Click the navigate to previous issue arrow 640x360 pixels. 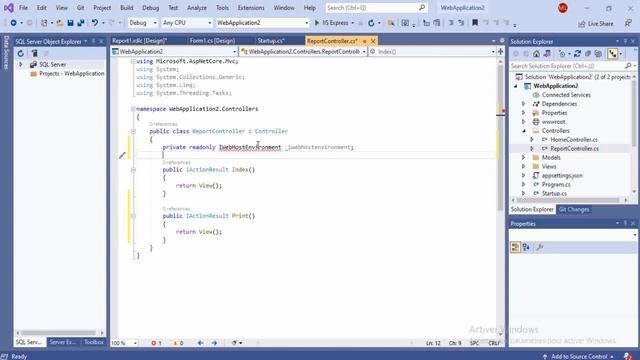pos(200,343)
